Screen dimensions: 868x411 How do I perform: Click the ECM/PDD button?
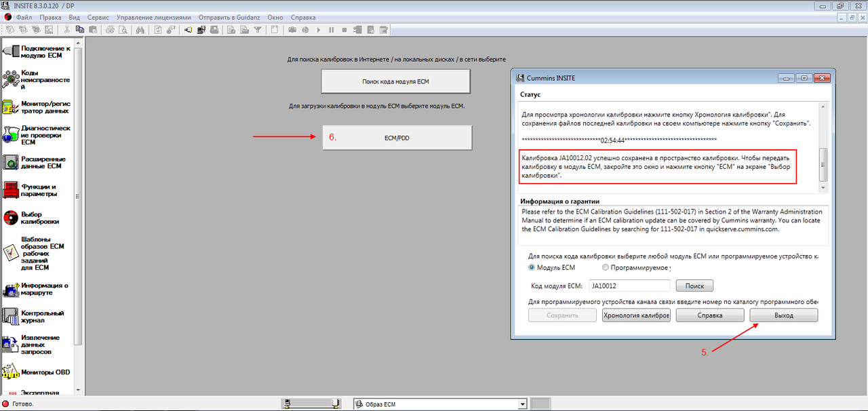397,138
